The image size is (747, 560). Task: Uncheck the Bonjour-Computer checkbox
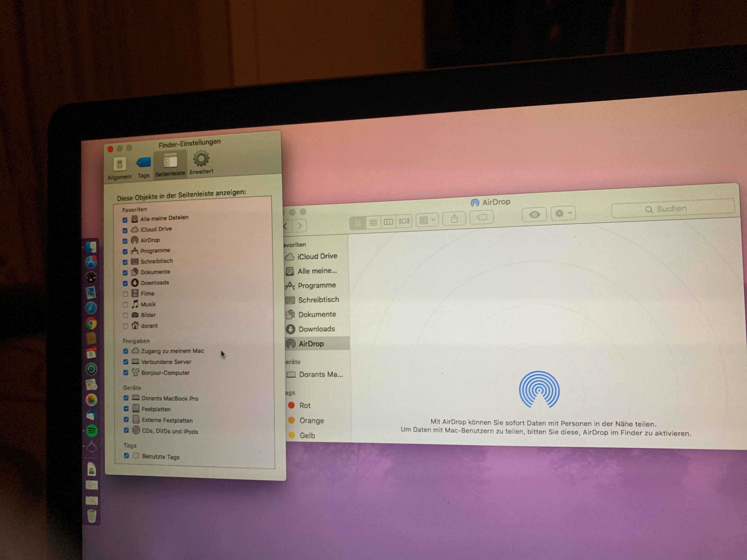pos(126,373)
